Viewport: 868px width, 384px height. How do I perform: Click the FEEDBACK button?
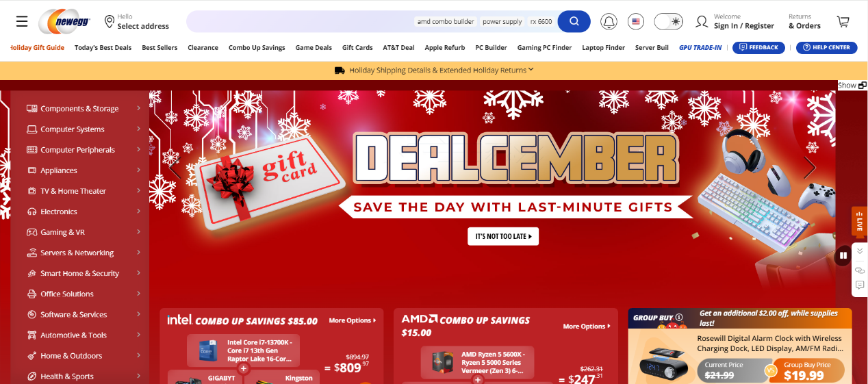(758, 48)
